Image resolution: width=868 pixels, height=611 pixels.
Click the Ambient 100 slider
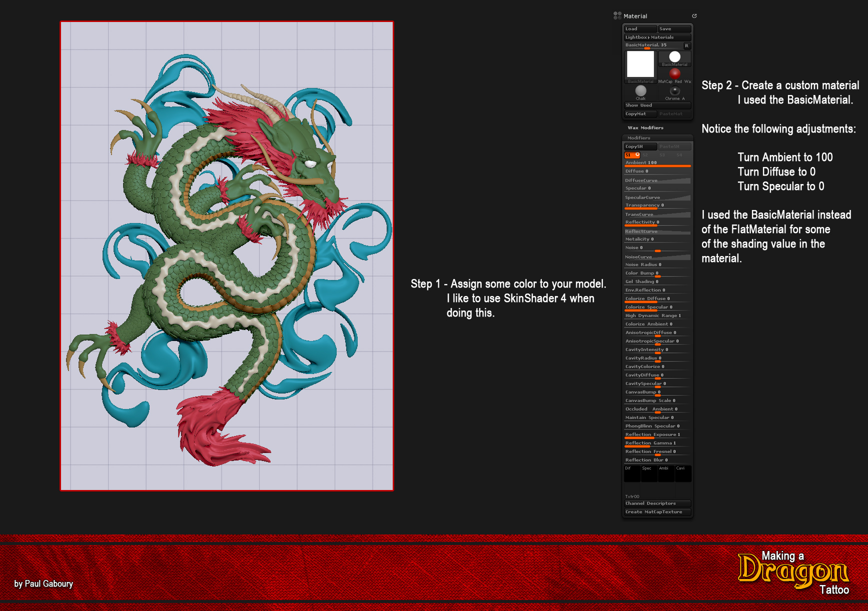pos(657,163)
